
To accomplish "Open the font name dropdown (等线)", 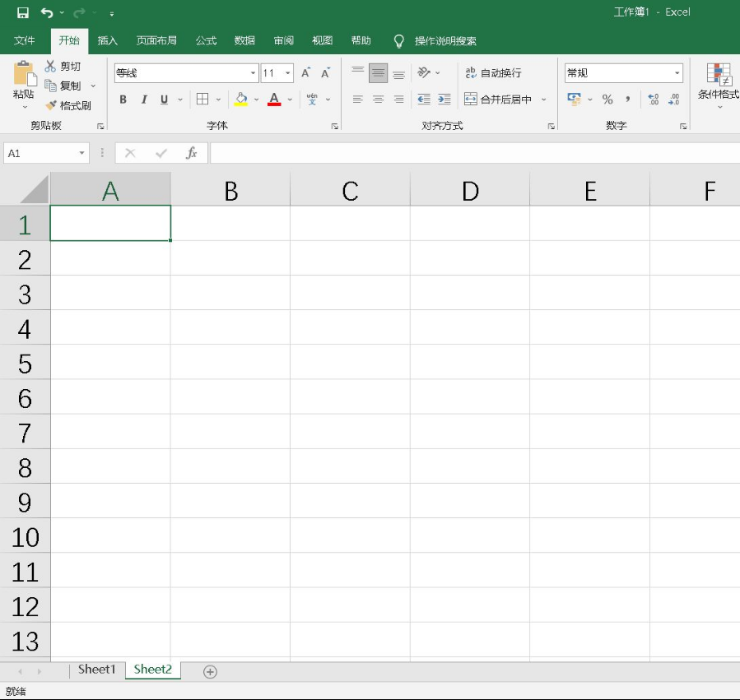I will [254, 73].
